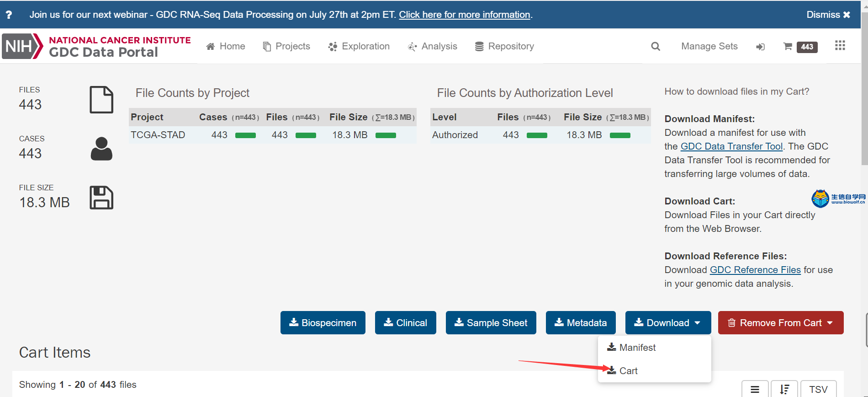The image size is (868, 397).
Task: Toggle the Download dropdown button
Action: tap(668, 323)
